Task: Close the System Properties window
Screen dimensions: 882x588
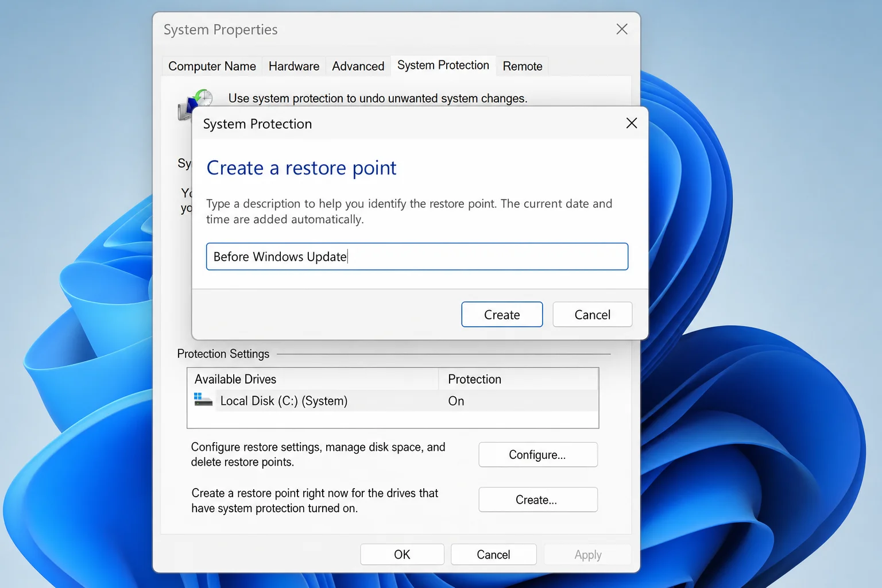Action: pos(622,29)
